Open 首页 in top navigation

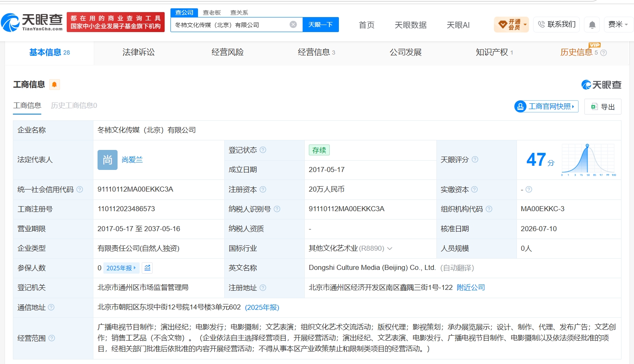(x=367, y=25)
